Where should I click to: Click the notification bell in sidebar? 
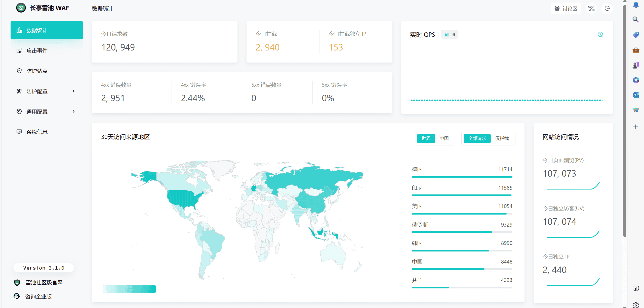pyautogui.click(x=636, y=5)
